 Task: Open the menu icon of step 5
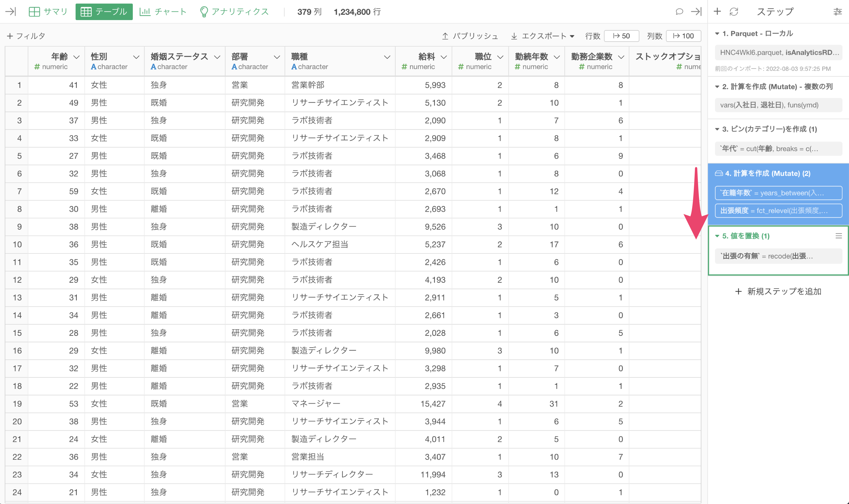(839, 236)
